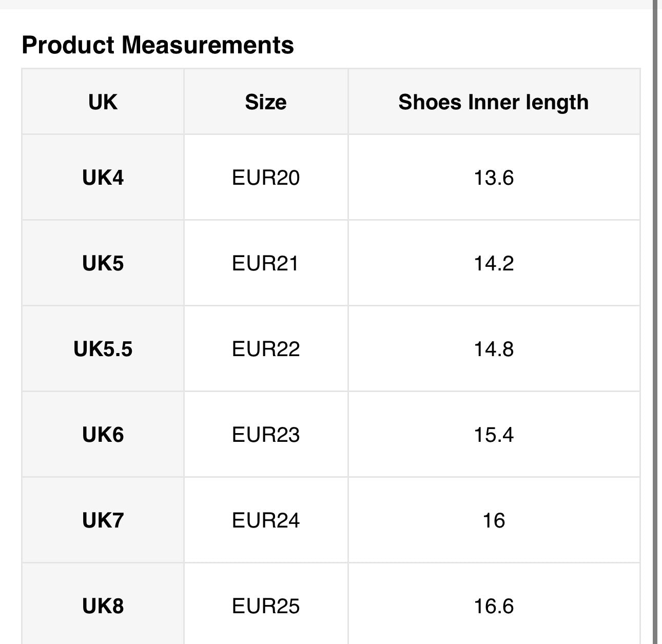The image size is (662, 644).
Task: Select the UK8 row label
Action: click(103, 606)
